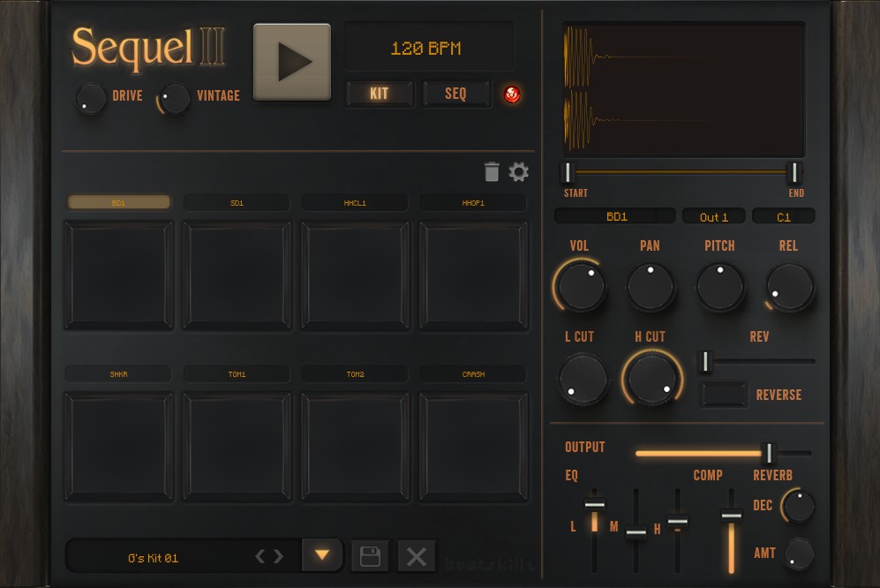Click the reverb AMT knob

click(x=799, y=554)
